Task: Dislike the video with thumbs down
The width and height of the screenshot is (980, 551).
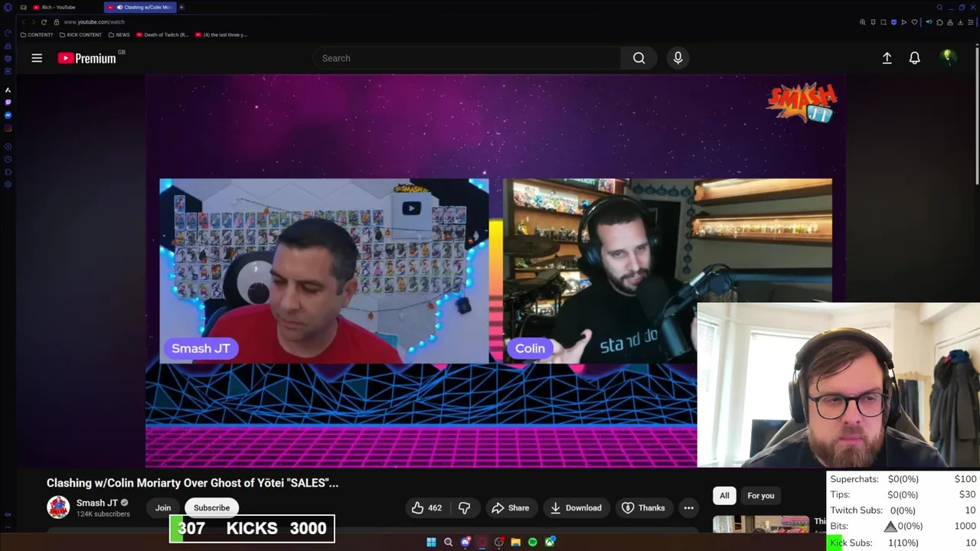Action: click(464, 508)
